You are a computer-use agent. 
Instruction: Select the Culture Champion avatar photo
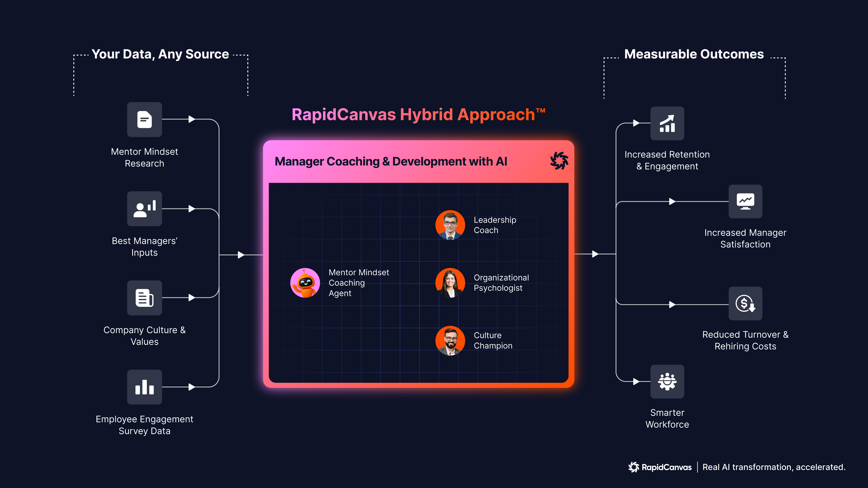[x=450, y=341]
